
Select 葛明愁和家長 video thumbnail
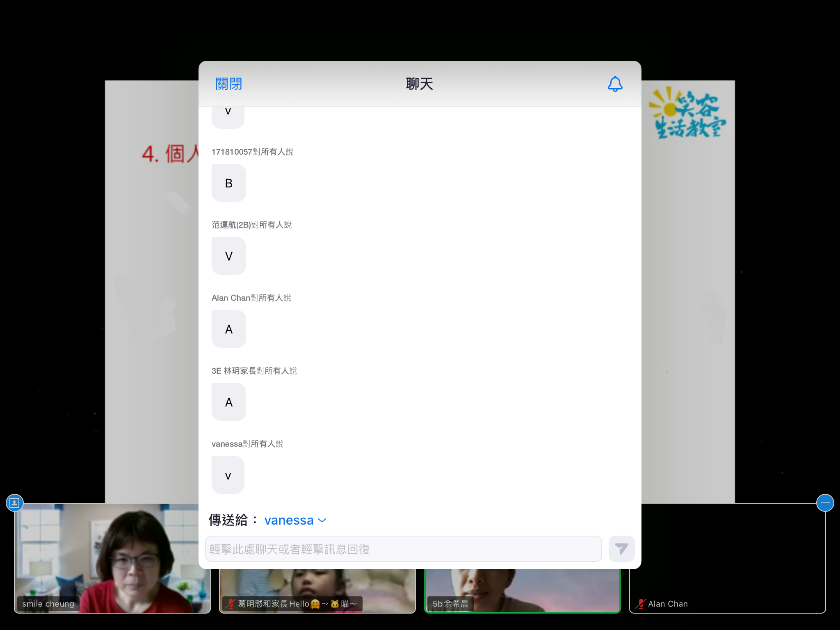pyautogui.click(x=317, y=591)
